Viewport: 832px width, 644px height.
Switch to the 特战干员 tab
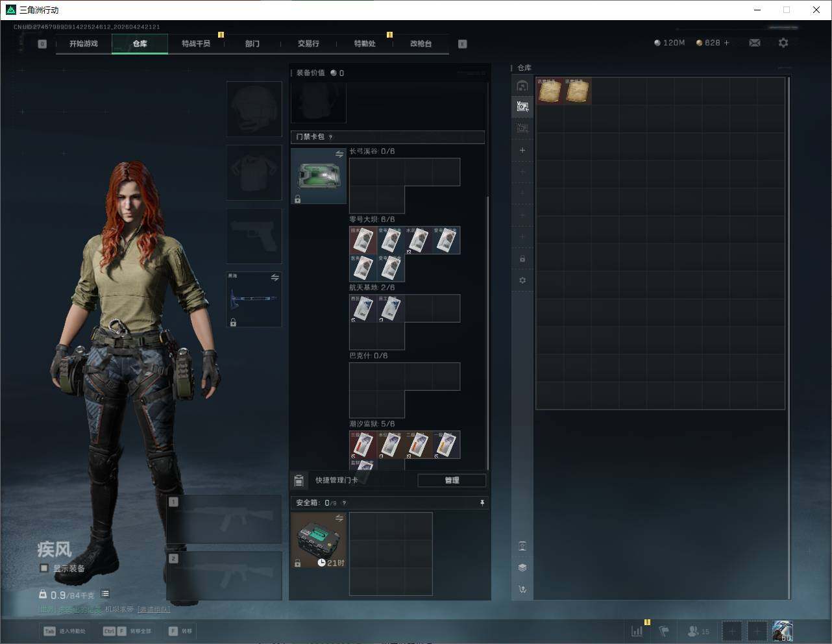[196, 43]
